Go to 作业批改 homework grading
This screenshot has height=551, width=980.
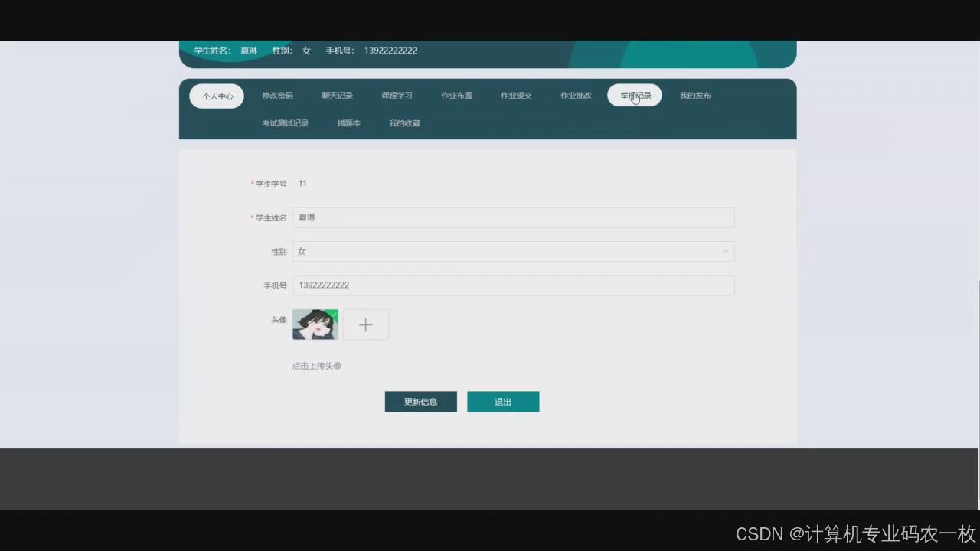pyautogui.click(x=576, y=95)
